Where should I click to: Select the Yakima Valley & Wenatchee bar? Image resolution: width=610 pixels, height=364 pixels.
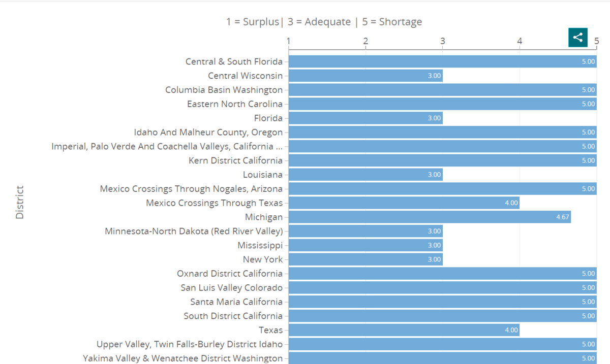coord(442,358)
